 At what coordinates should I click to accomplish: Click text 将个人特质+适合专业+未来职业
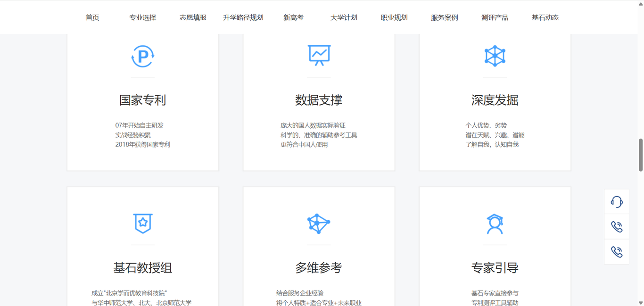click(x=319, y=303)
